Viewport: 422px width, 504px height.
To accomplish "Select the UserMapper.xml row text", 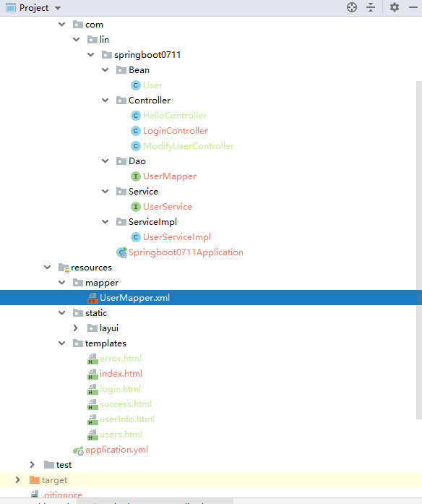I will [x=134, y=298].
